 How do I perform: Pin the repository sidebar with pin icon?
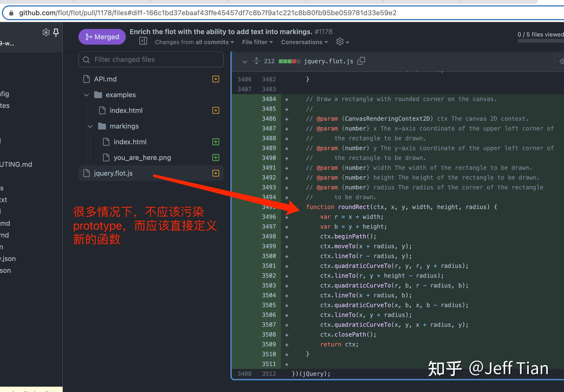56,32
